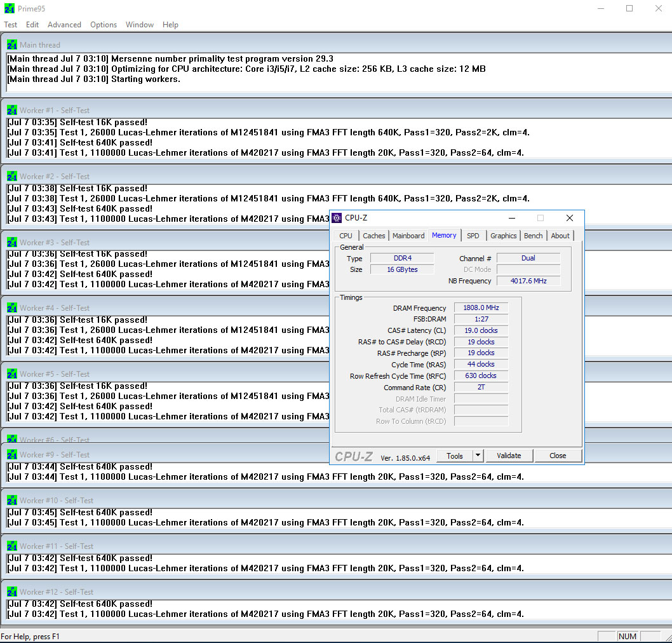Open the Window menu in Prime95
Image resolution: width=672 pixels, height=643 pixels.
[140, 25]
